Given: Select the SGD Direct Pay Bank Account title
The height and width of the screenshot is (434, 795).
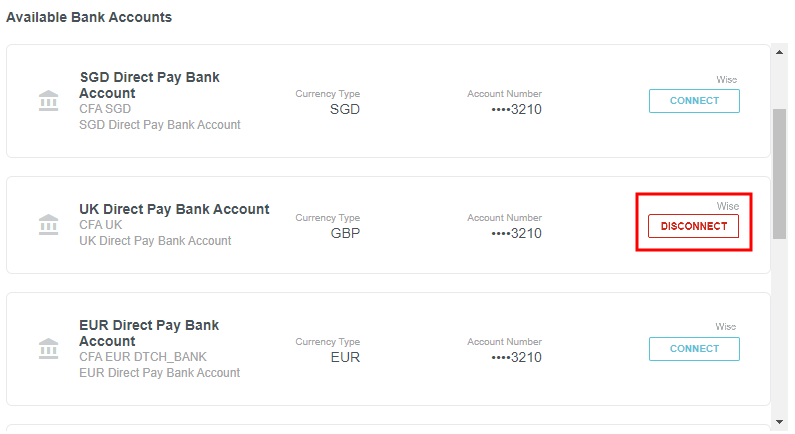Looking at the screenshot, I should tap(149, 85).
